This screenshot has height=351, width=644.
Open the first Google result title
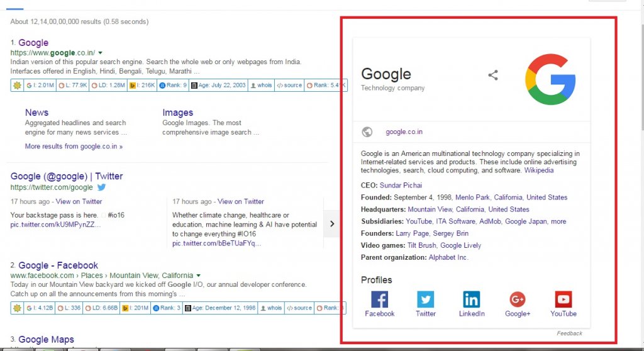[33, 43]
